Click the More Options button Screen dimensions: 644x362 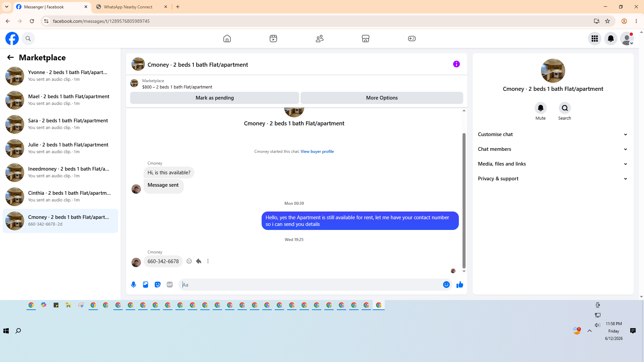pos(382,98)
